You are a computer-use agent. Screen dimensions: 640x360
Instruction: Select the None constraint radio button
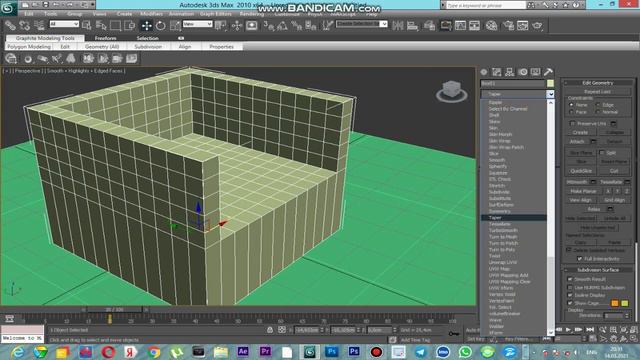571,105
